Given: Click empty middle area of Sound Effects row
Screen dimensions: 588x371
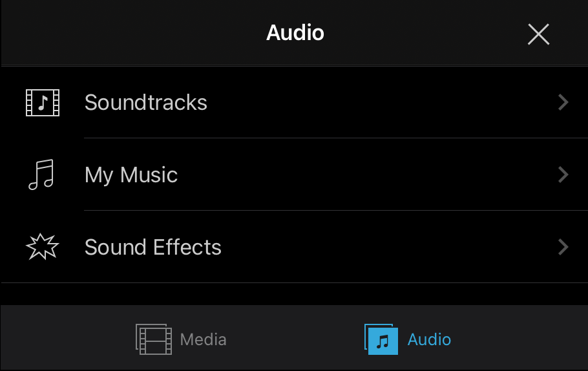Looking at the screenshot, I should [x=375, y=247].
